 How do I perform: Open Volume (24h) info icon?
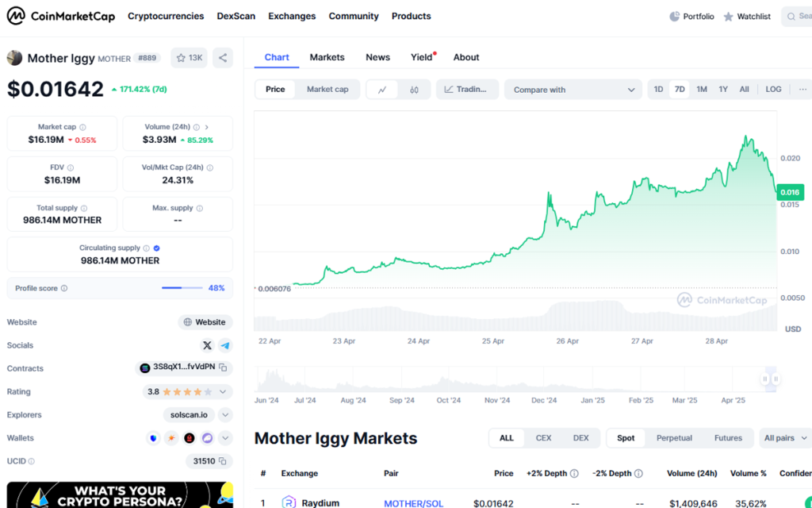click(x=197, y=127)
